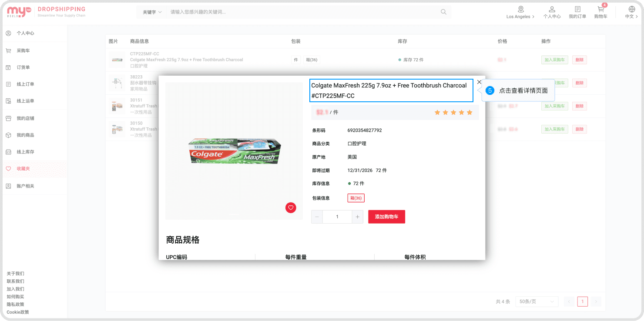The height and width of the screenshot is (321, 644).
Task: Click the my world dropshipping logo
Action: pyautogui.click(x=46, y=12)
